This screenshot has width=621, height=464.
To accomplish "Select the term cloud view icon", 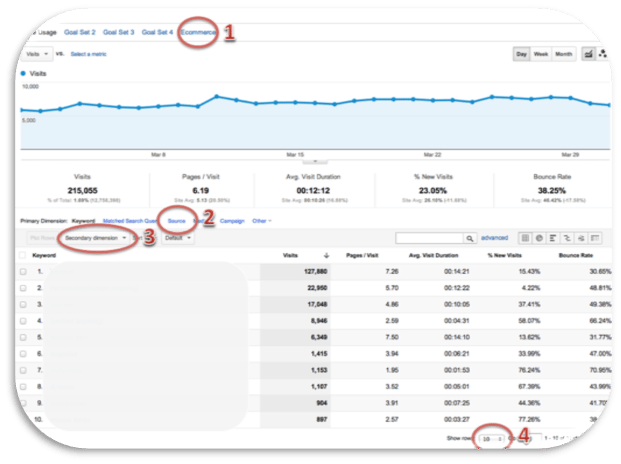I will [583, 238].
